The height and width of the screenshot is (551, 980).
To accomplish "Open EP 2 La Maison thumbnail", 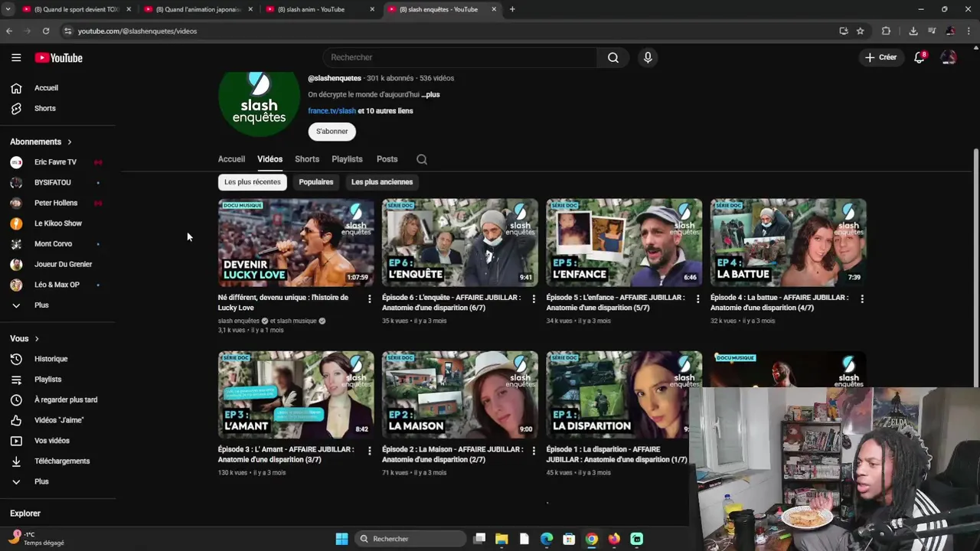I will pos(460,394).
